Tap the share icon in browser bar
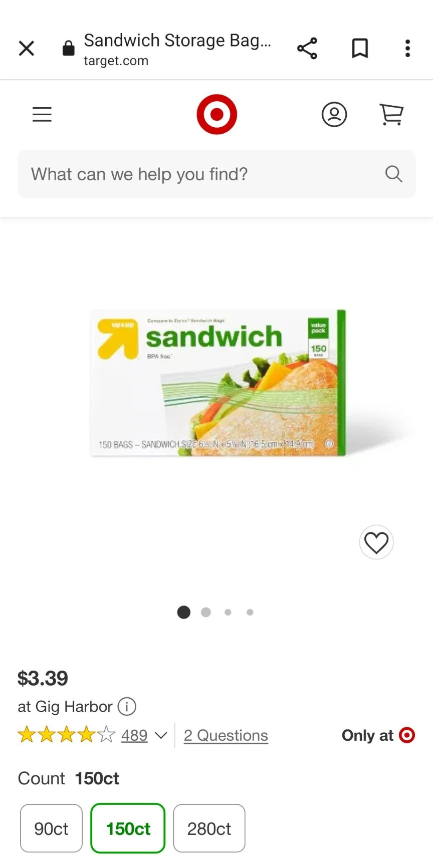 307,49
